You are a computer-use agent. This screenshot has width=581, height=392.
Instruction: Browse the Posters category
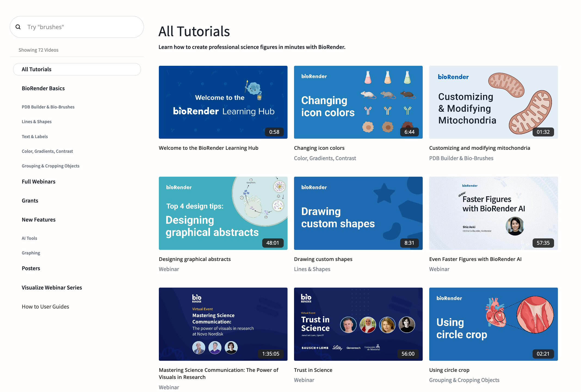pyautogui.click(x=31, y=268)
